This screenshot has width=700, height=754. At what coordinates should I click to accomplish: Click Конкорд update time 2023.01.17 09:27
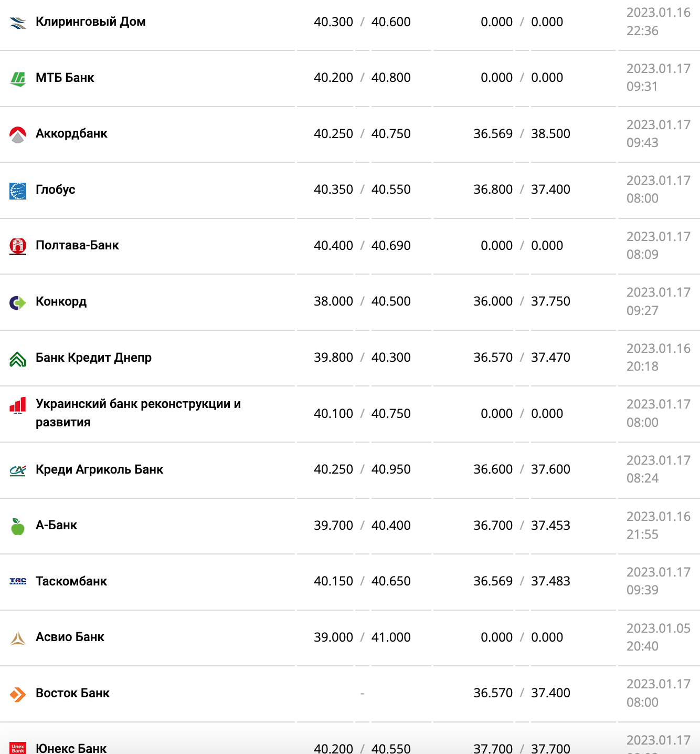(658, 301)
